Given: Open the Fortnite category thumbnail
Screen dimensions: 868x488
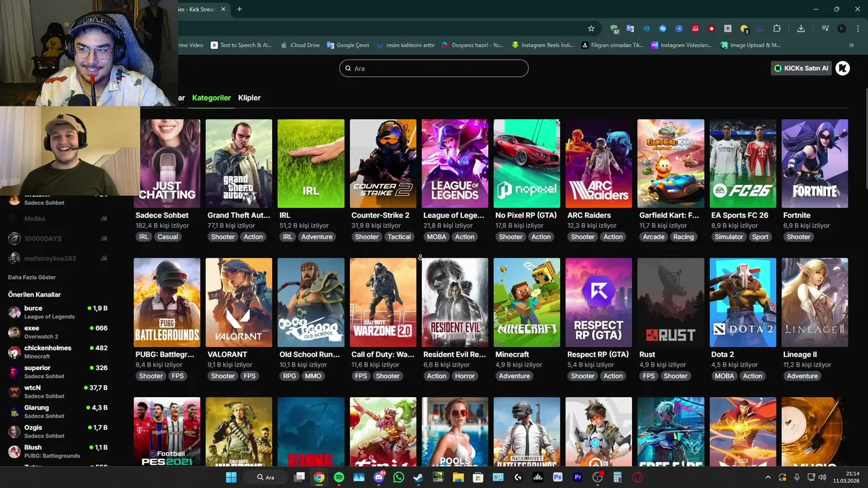Looking at the screenshot, I should 814,163.
